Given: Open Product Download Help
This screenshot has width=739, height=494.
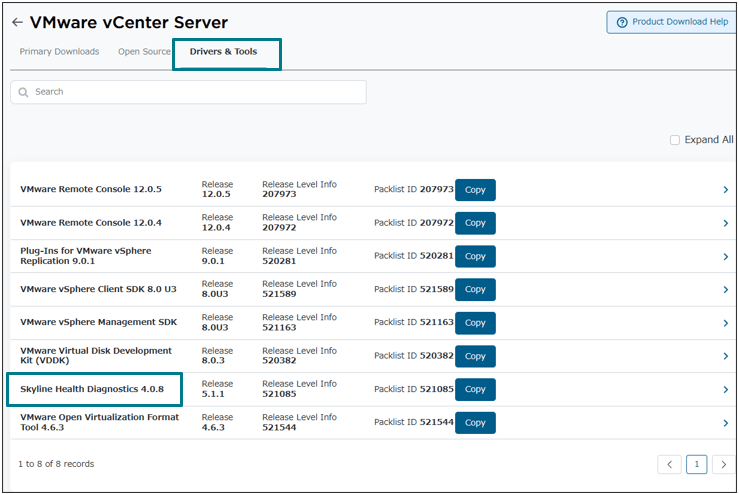Looking at the screenshot, I should [x=670, y=22].
